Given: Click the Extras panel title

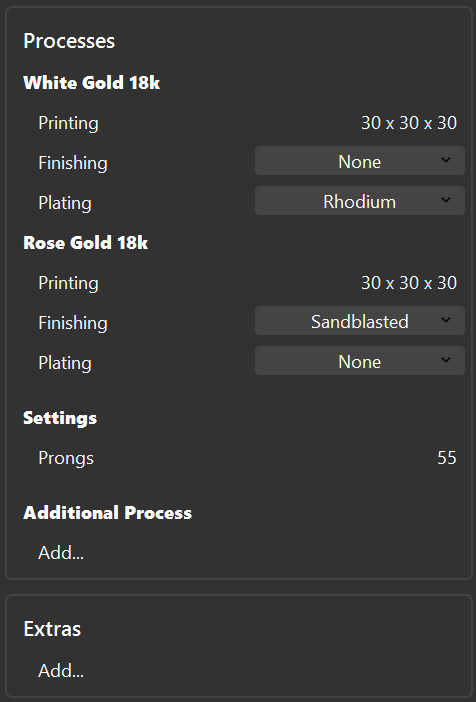Looking at the screenshot, I should 52,629.
